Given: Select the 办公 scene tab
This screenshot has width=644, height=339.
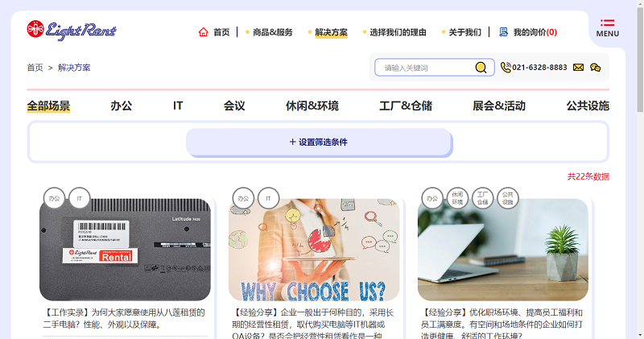Looking at the screenshot, I should [x=122, y=105].
